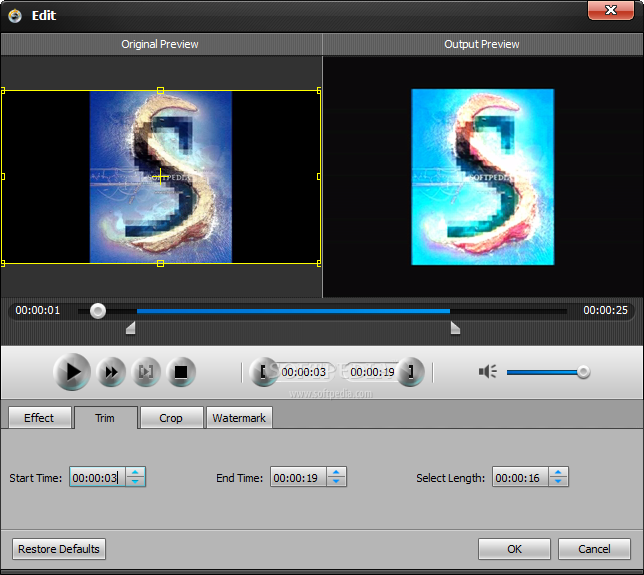Viewport: 644px width, 575px height.
Task: Confirm edits with the OK button
Action: (x=514, y=549)
